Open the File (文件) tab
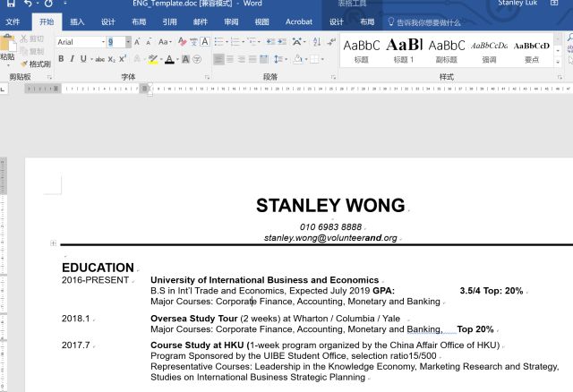 (13, 21)
